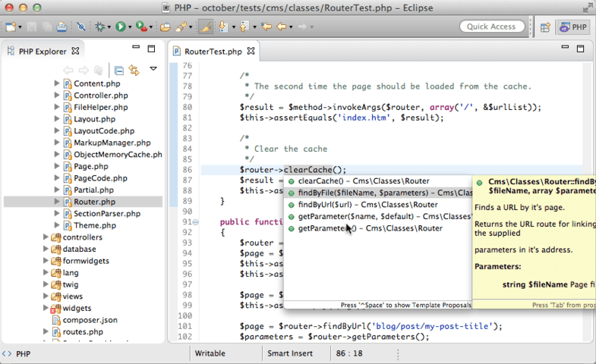Choose getParameters() autocomplete proposal
The image size is (596, 364).
point(378,228)
